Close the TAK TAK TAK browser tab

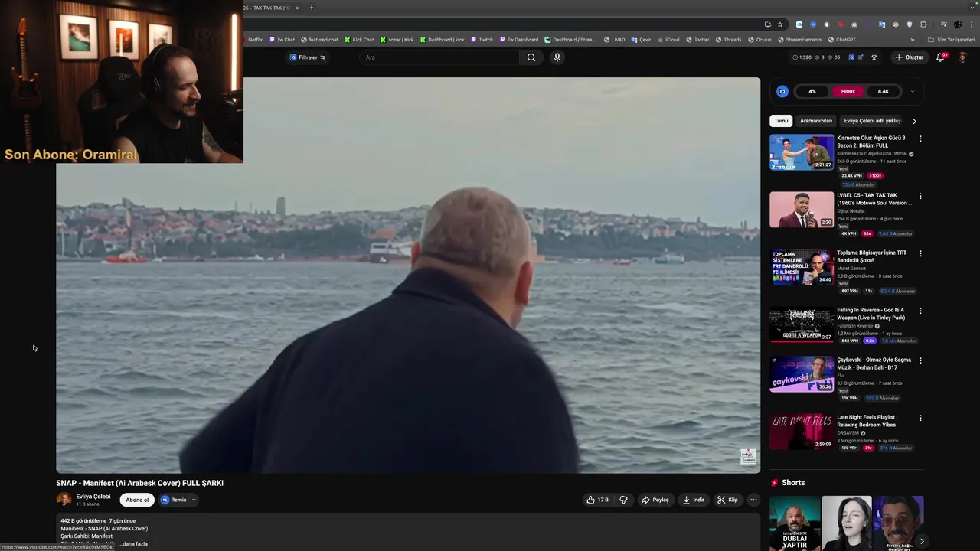click(x=298, y=8)
